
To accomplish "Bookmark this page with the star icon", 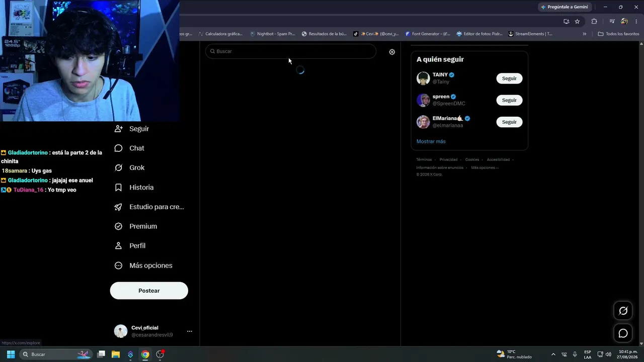I will tap(577, 21).
